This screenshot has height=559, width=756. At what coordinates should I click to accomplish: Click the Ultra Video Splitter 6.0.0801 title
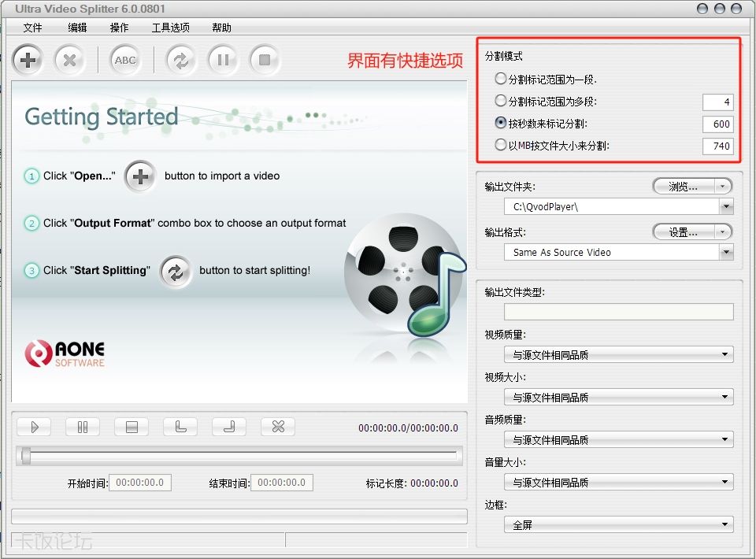(x=90, y=9)
